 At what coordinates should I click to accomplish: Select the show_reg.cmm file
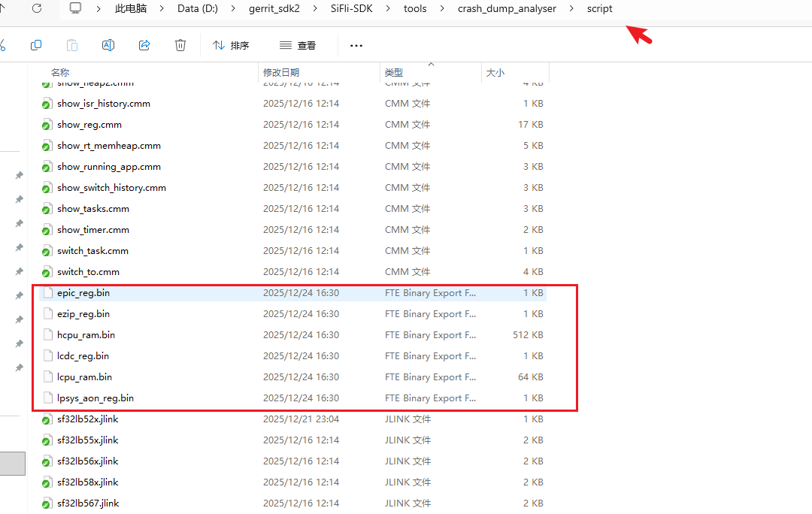tap(89, 124)
